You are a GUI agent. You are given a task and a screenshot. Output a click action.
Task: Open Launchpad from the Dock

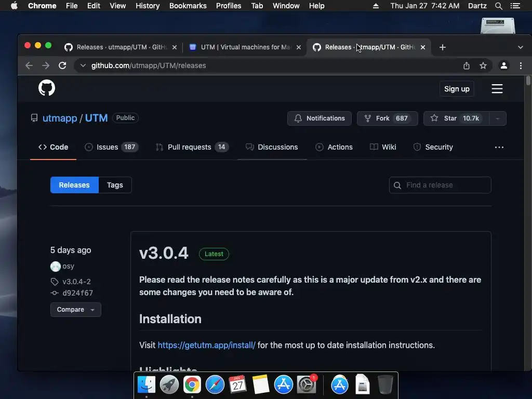(x=169, y=385)
